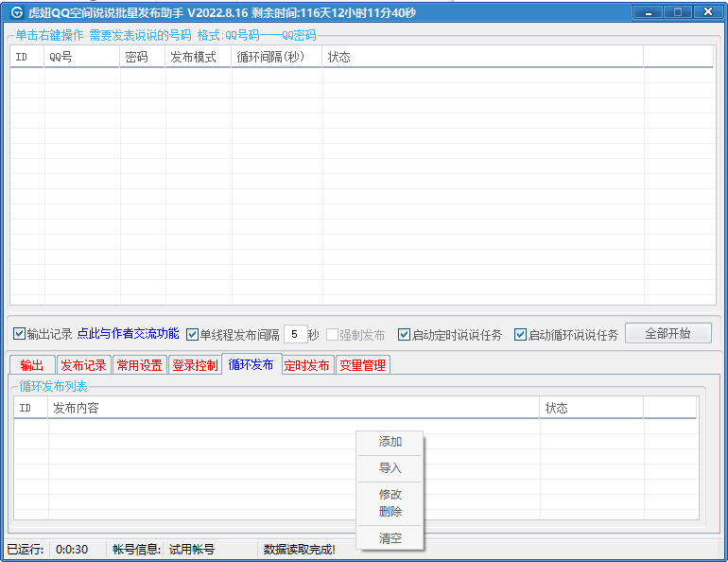Click the 数据读取完成! status message
Viewport: 728px width, 562px height.
coord(300,550)
